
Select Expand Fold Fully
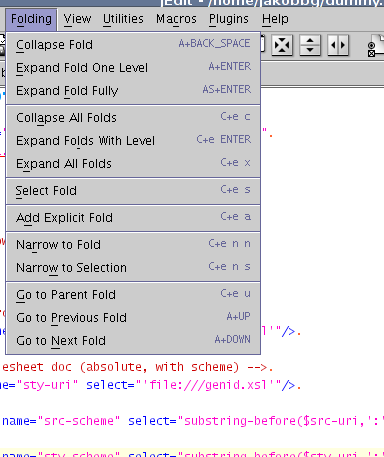133,91
